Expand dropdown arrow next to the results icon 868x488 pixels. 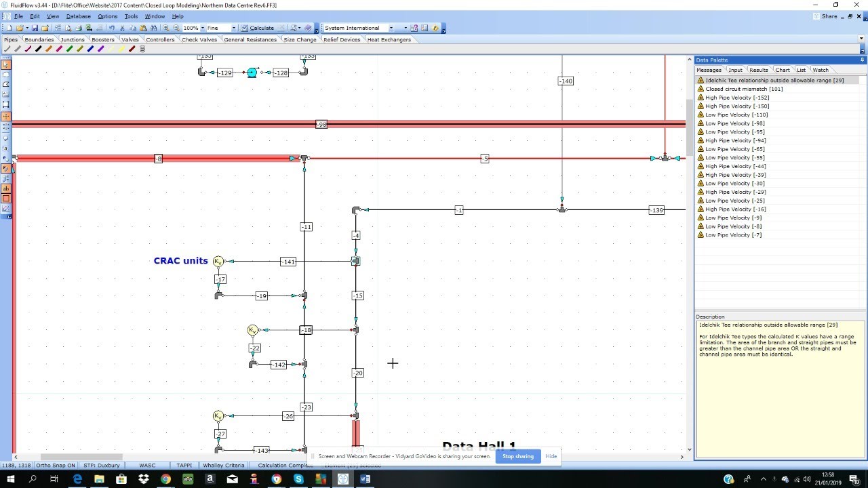point(300,28)
